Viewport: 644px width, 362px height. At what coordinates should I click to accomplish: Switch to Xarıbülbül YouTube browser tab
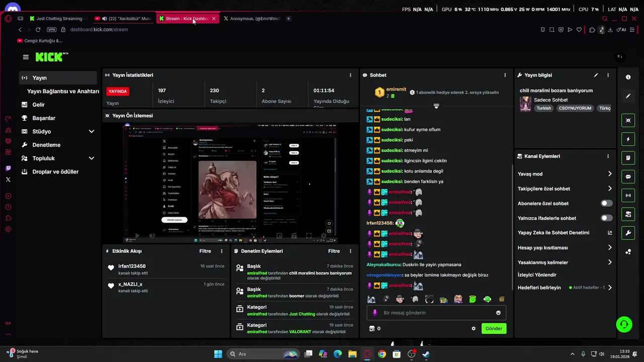click(123, 19)
